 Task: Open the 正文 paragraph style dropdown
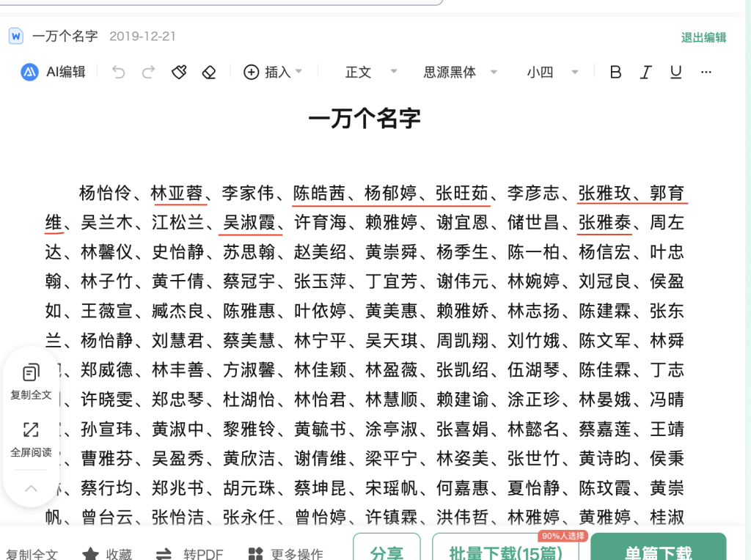pyautogui.click(x=370, y=72)
